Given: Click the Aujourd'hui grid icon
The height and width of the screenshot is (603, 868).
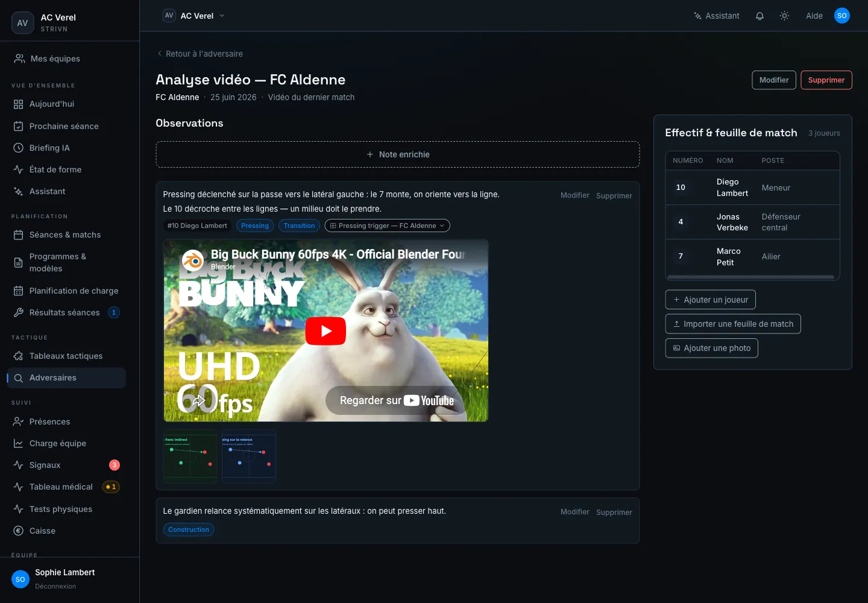Looking at the screenshot, I should click(19, 104).
